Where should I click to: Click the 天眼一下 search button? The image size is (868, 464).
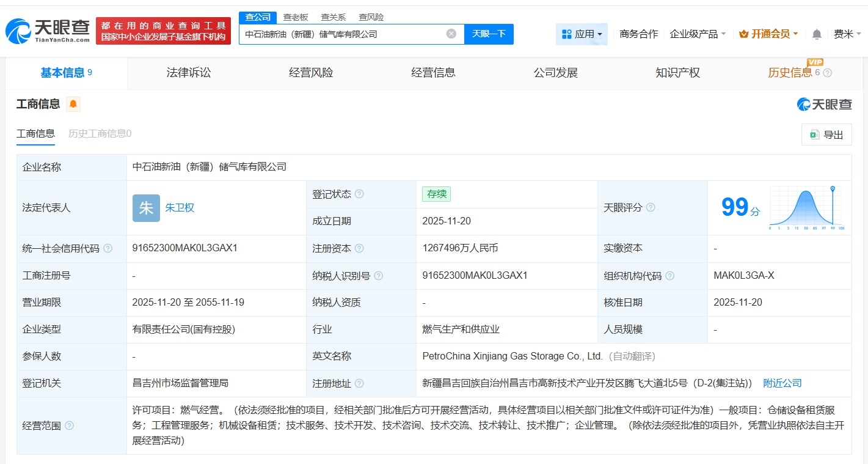coord(488,34)
